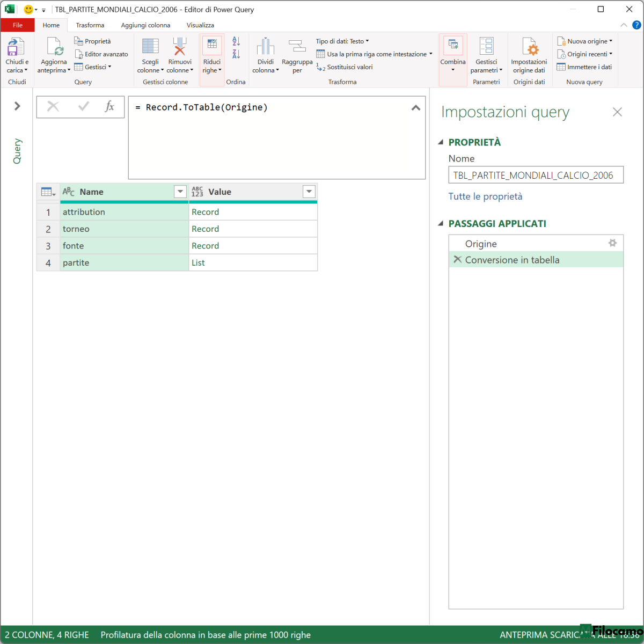Open the Editor avanzato

(x=101, y=54)
